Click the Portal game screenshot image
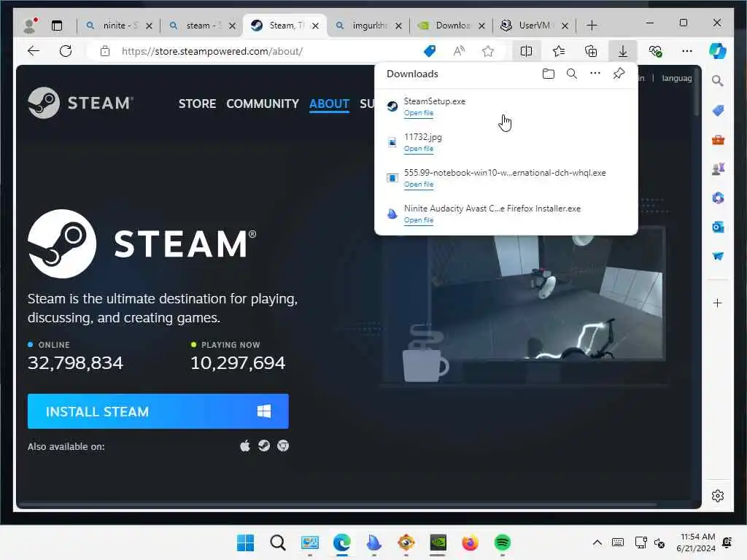 point(546,296)
